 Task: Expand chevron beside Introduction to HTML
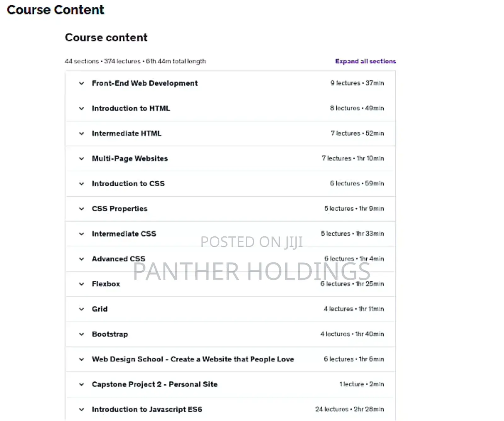[82, 109]
